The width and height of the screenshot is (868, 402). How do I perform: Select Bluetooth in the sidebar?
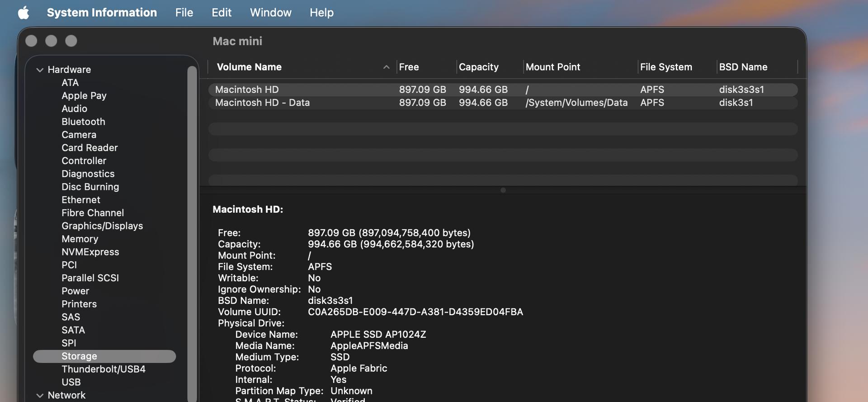83,122
